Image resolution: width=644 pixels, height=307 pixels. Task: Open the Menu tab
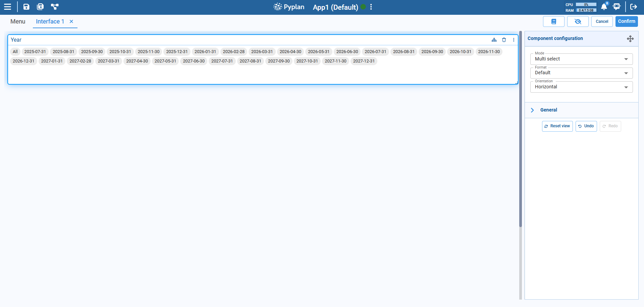[x=17, y=21]
